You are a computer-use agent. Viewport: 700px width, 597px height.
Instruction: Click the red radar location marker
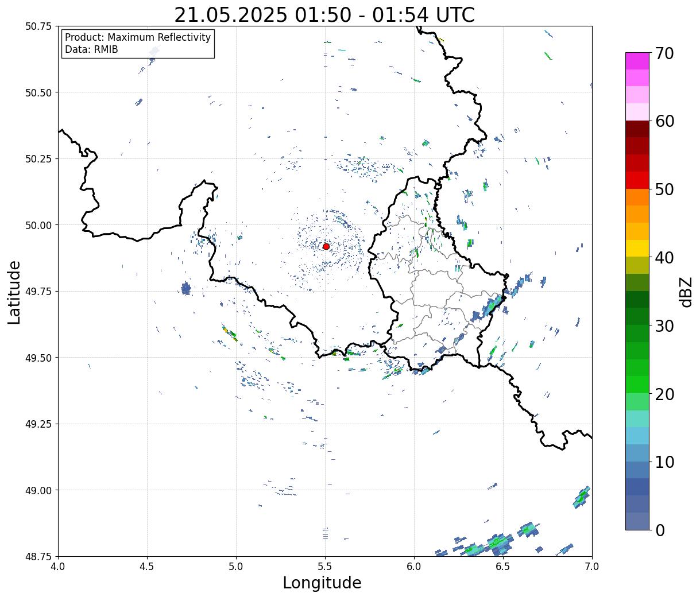[x=326, y=246]
